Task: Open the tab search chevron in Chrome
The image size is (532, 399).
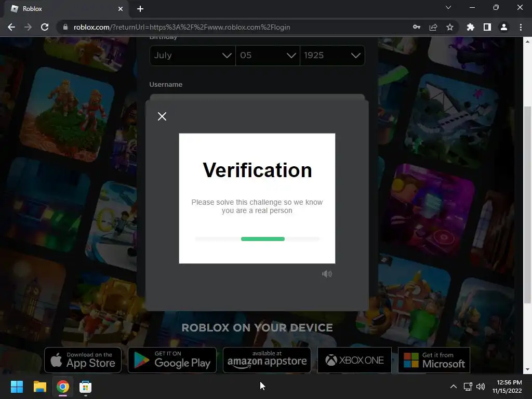Action: coord(448,7)
